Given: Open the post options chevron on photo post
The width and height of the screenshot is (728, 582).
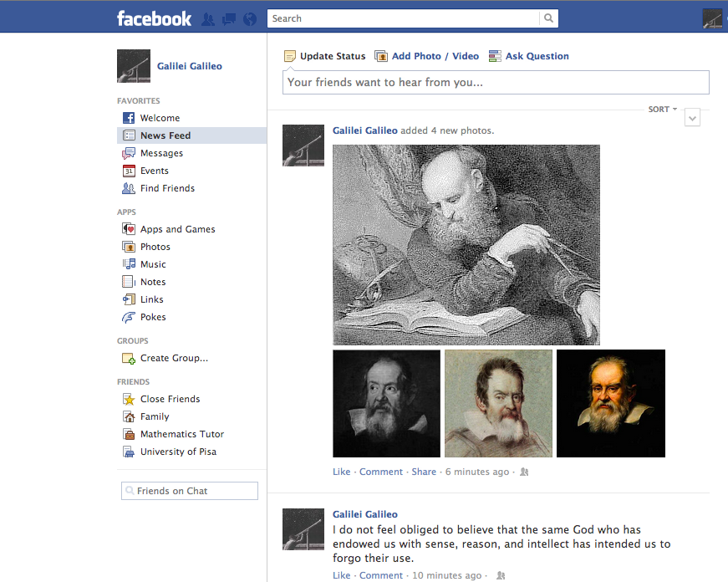Looking at the screenshot, I should [x=692, y=119].
